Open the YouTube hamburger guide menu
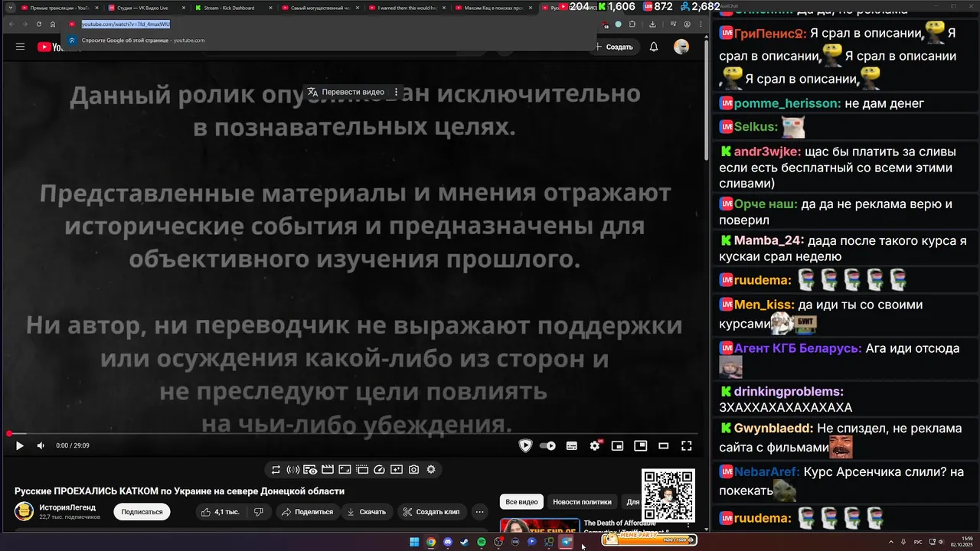The image size is (980, 551). coord(20,47)
